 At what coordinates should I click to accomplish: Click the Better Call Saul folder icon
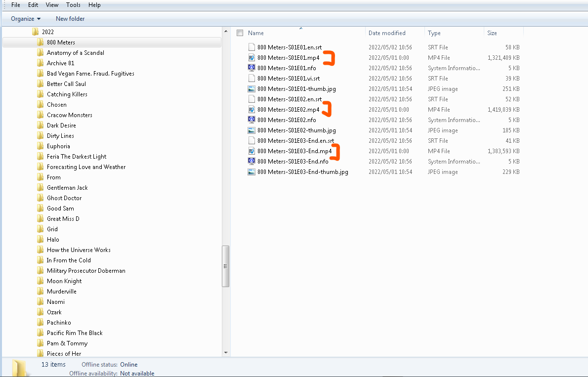click(x=41, y=84)
